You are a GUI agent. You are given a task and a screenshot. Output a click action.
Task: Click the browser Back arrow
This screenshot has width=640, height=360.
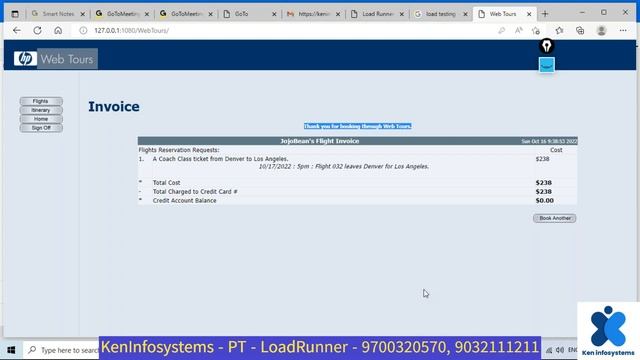point(17,31)
